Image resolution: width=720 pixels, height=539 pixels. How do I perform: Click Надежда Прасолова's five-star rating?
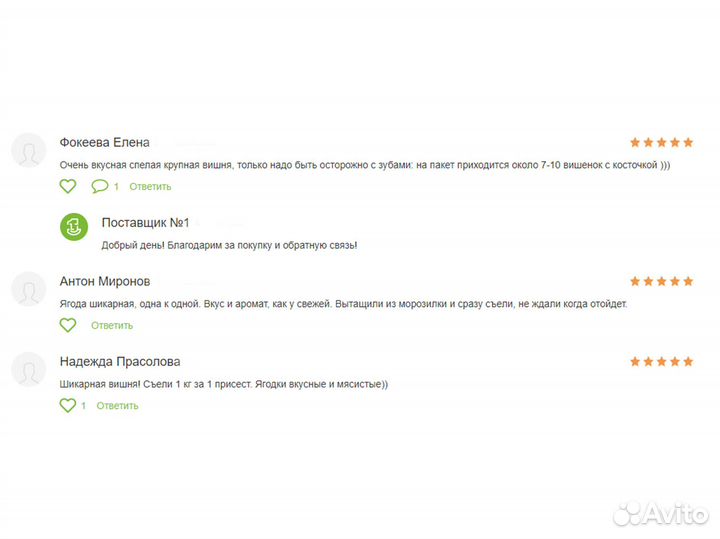coord(661,362)
